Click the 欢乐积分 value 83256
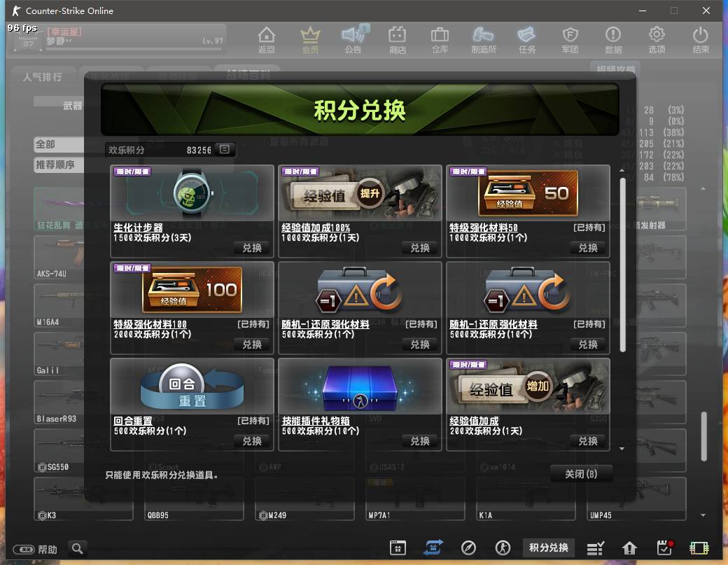 coord(199,150)
